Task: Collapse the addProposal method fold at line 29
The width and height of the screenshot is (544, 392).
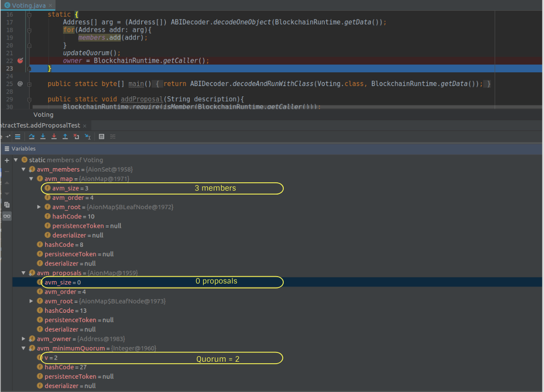Action: 29,100
